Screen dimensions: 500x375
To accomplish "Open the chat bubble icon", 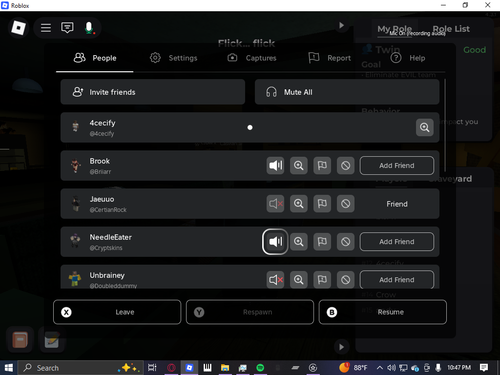I will pyautogui.click(x=67, y=28).
